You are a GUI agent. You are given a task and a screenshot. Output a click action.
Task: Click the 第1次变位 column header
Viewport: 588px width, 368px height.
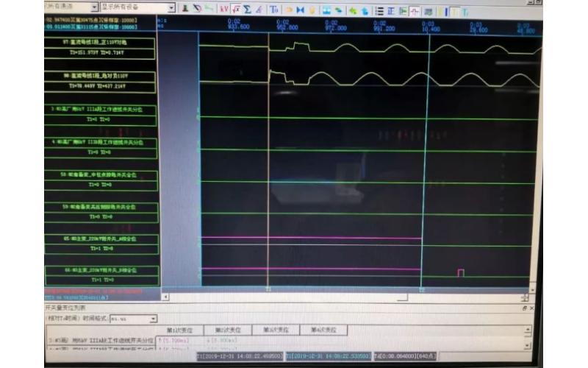pos(180,330)
